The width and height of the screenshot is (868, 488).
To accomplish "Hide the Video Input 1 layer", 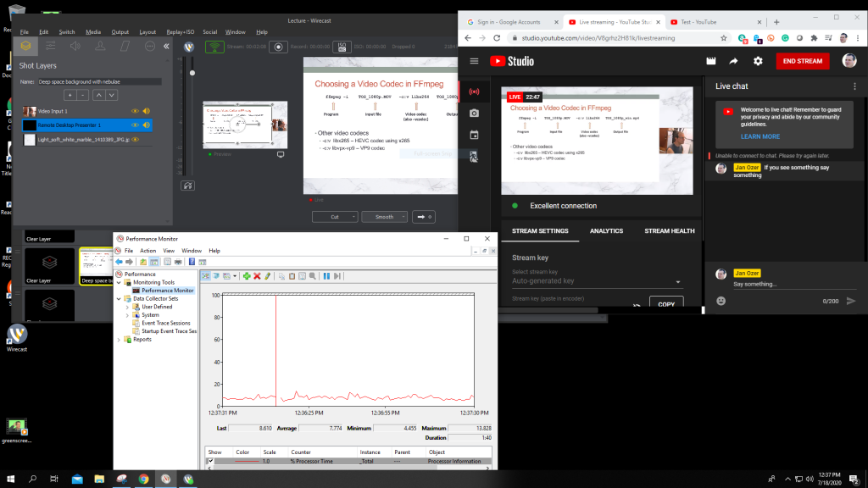I will [135, 111].
